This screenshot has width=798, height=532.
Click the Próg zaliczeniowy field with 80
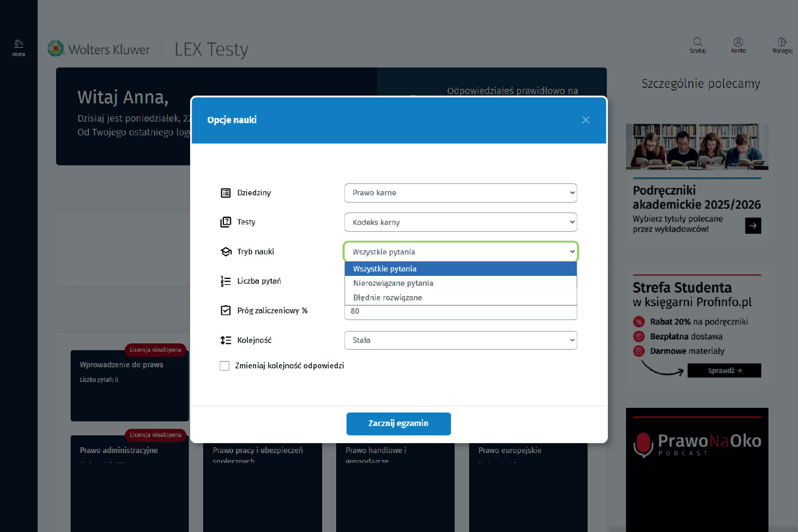tap(460, 312)
